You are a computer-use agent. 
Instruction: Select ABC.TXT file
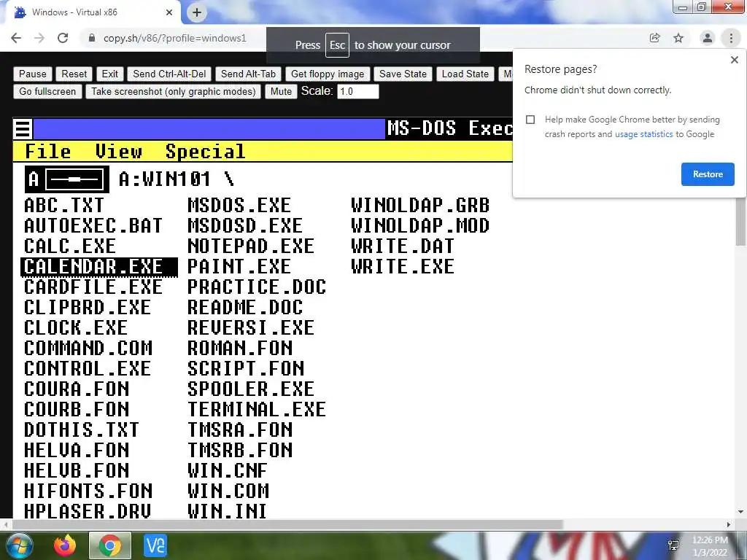[x=64, y=206]
